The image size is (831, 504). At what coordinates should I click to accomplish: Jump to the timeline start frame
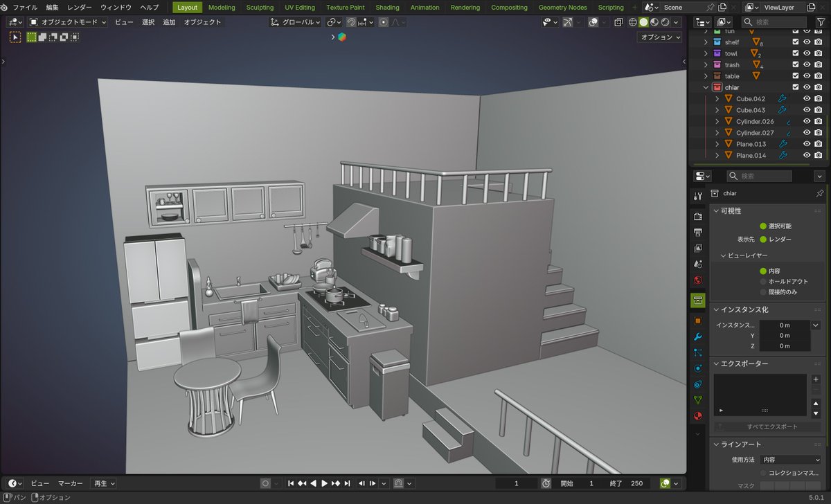(292, 483)
